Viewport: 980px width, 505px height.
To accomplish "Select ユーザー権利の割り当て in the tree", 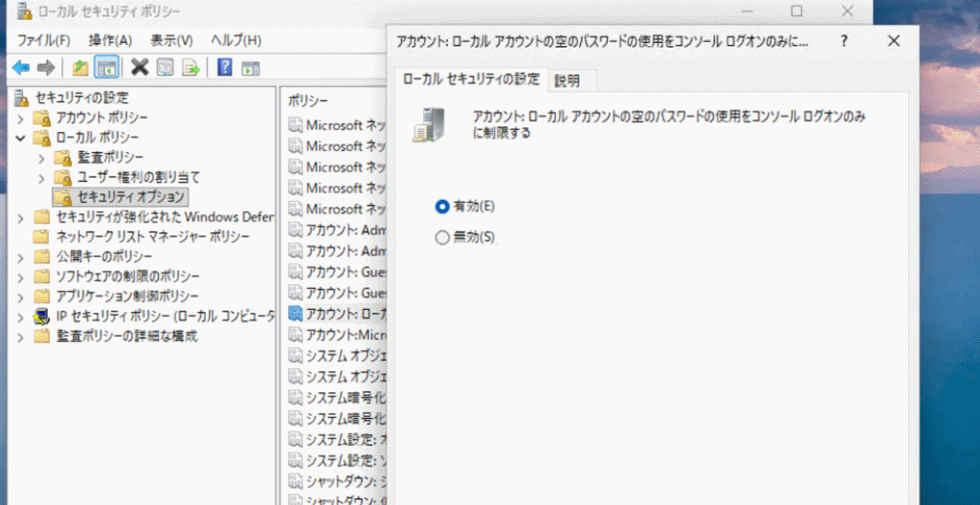I will (138, 177).
